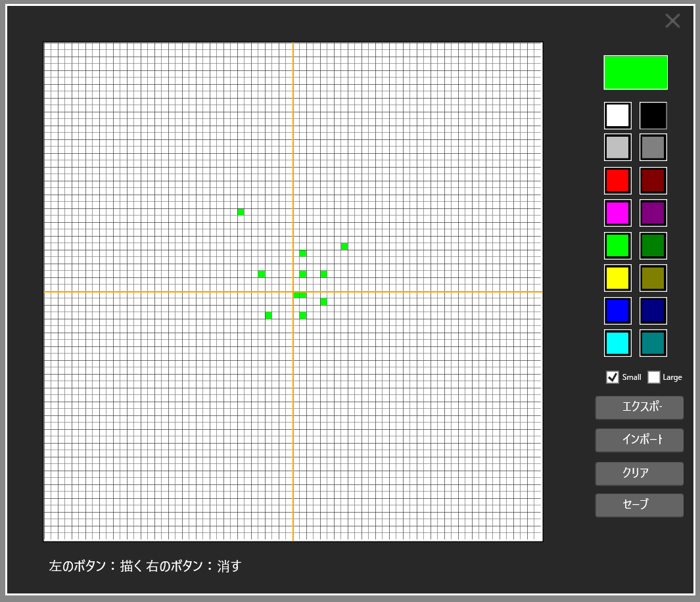Pick the bright green palette swatch
This screenshot has width=700, height=602.
[617, 245]
